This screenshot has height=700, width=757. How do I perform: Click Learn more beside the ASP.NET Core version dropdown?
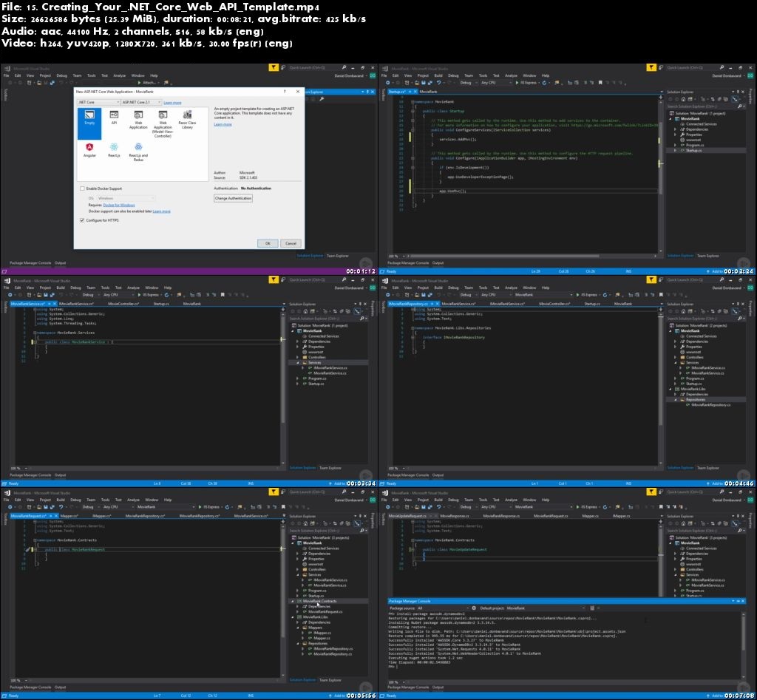tap(172, 103)
